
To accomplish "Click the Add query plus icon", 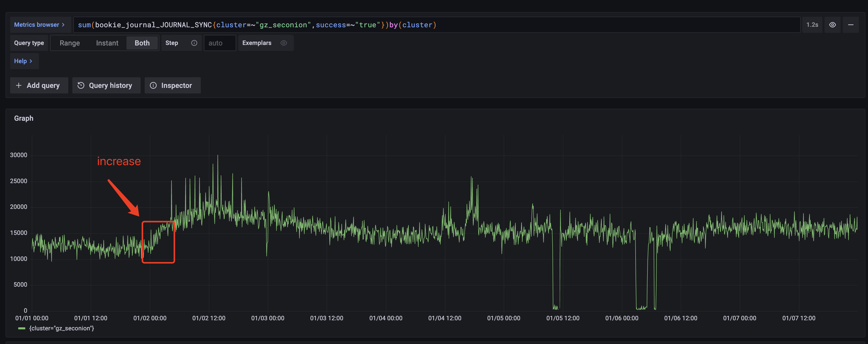I will coord(19,86).
